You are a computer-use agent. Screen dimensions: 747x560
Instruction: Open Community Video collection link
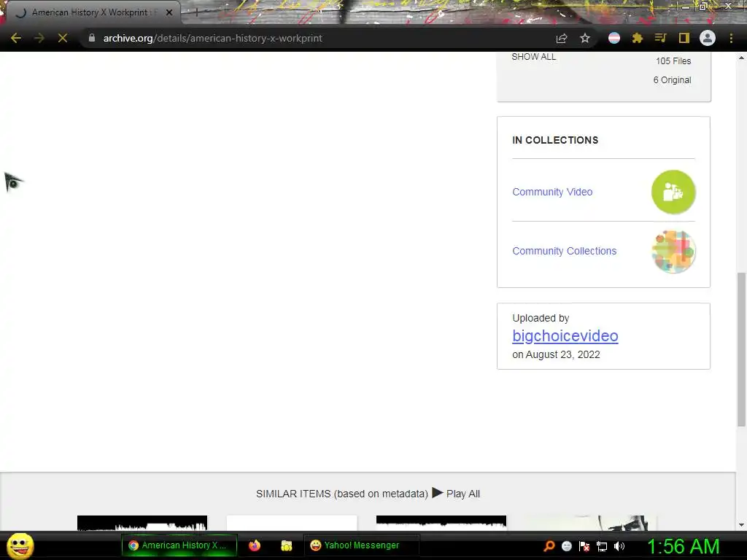[x=552, y=192]
